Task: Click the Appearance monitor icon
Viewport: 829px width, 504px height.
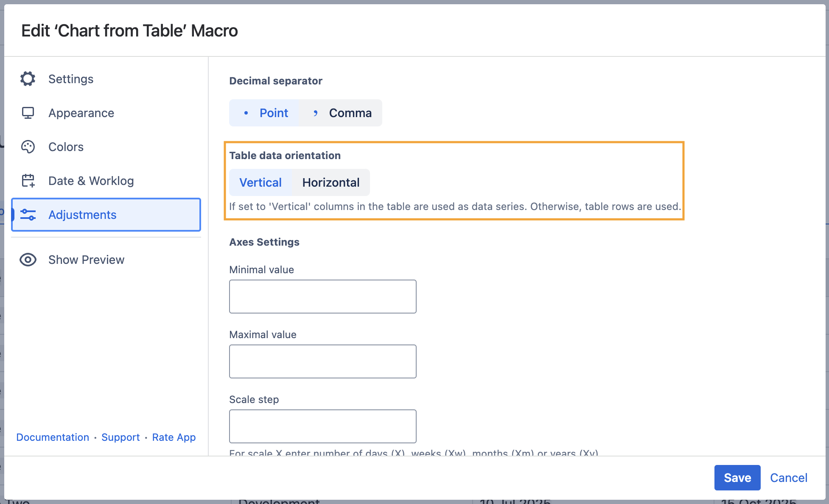Action: click(28, 113)
